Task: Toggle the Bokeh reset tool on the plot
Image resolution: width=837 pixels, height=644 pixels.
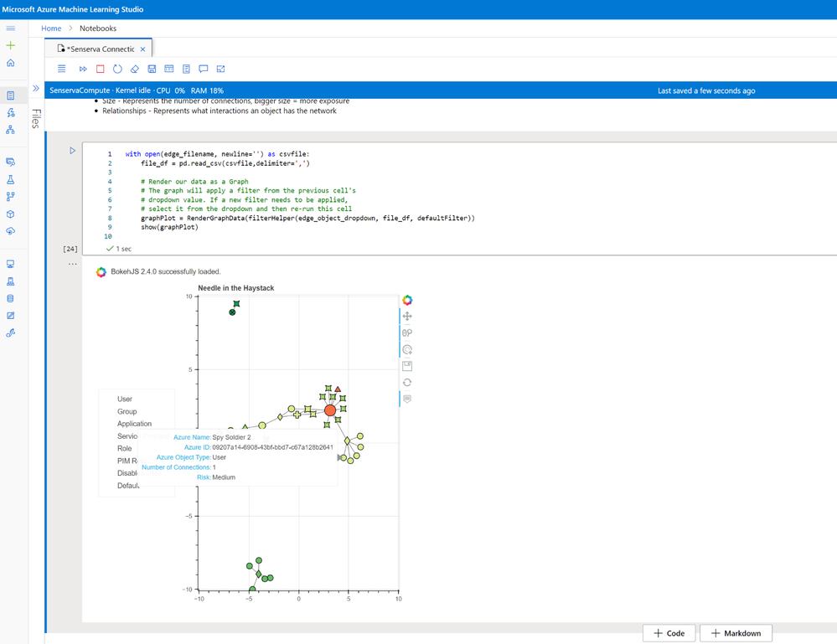Action: tap(406, 382)
